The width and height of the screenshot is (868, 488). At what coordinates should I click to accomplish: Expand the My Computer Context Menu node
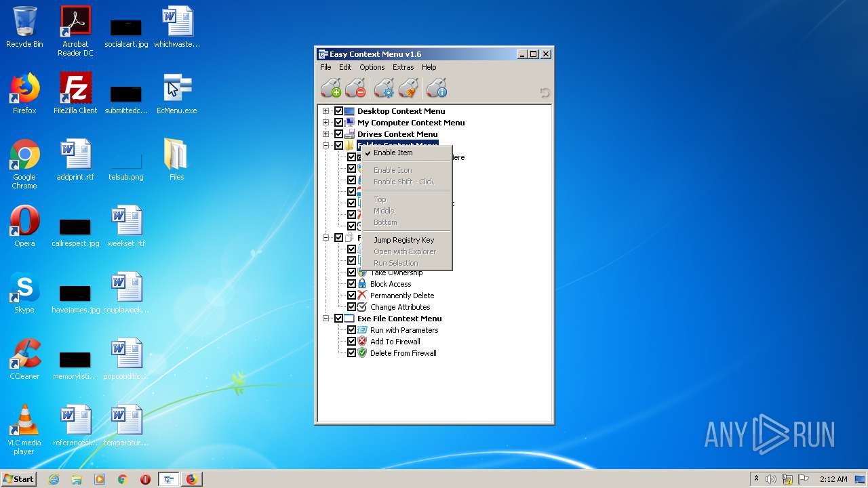point(326,123)
